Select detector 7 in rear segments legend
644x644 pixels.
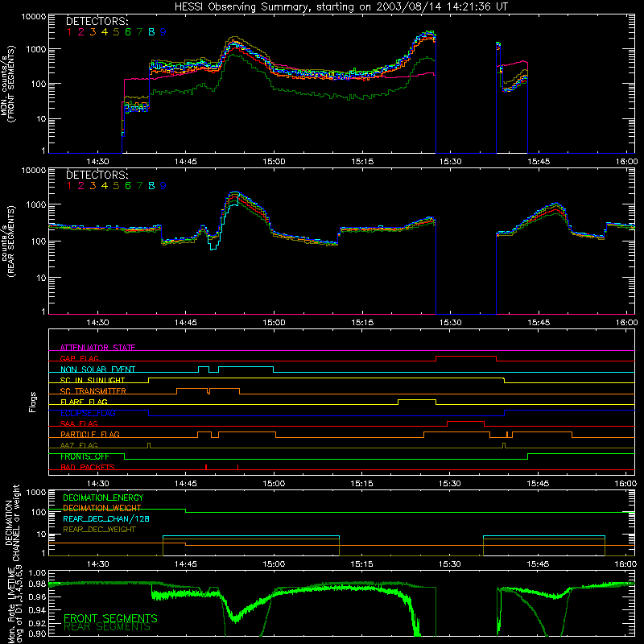click(139, 186)
